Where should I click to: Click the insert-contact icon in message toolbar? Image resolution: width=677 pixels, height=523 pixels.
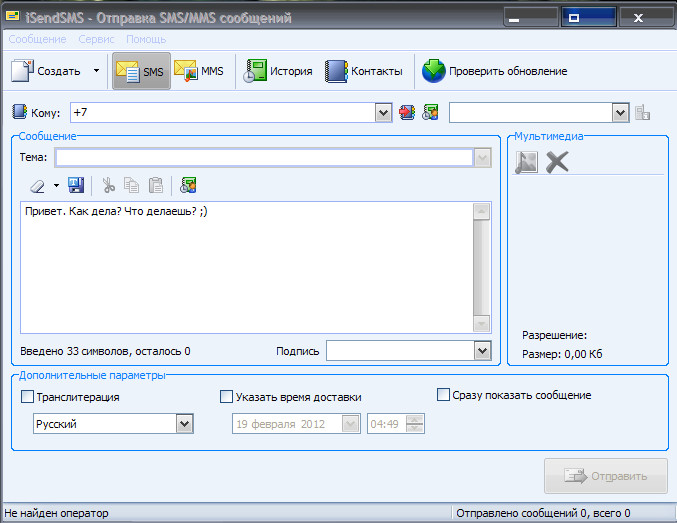188,185
